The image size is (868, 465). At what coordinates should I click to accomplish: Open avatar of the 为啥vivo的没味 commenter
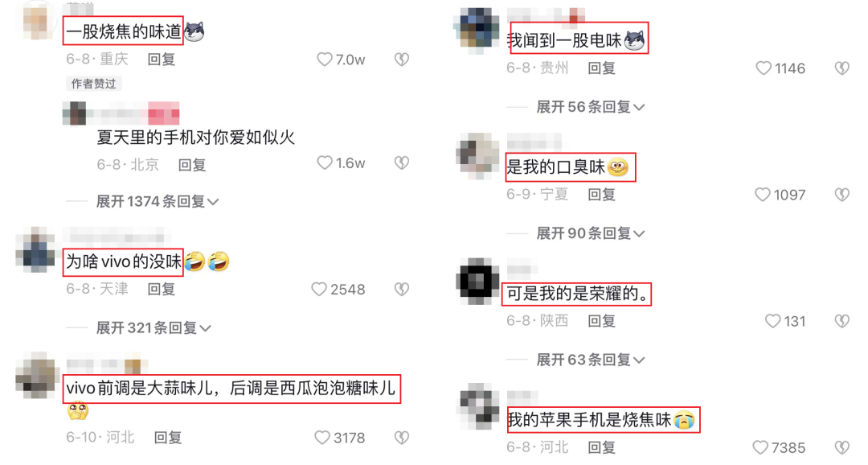[35, 249]
